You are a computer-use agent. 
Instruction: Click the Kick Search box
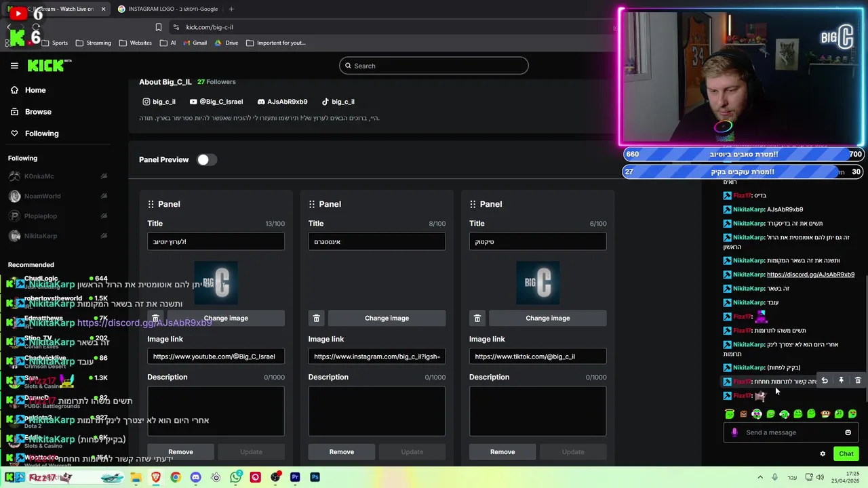[433, 66]
